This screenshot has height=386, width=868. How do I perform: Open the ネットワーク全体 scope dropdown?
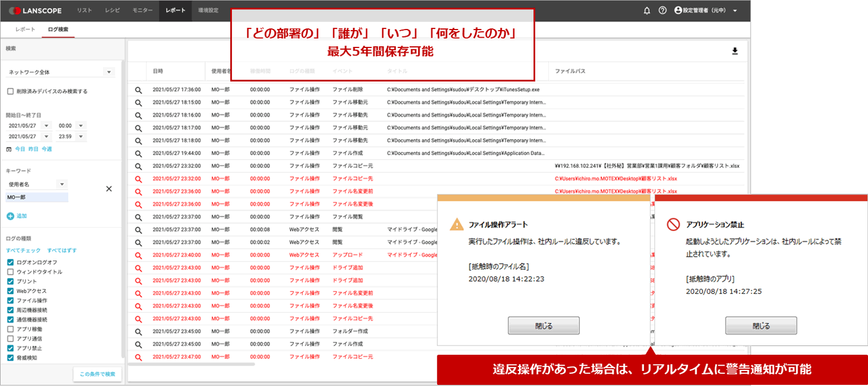coord(60,72)
